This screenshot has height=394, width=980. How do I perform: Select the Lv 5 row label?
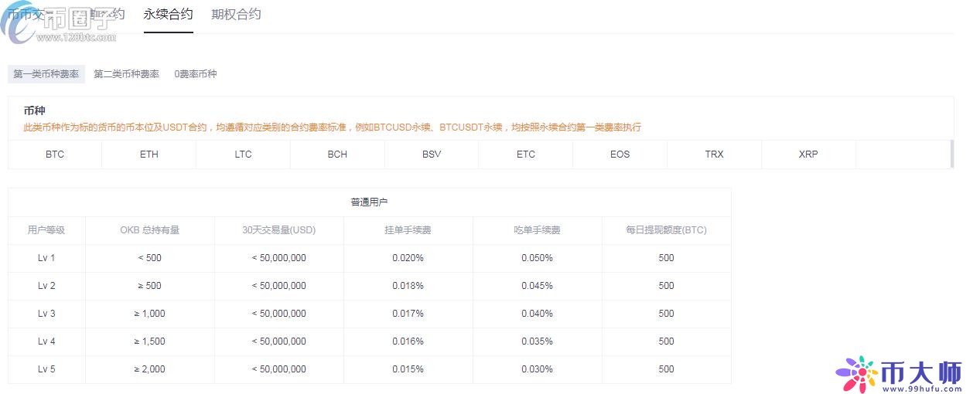click(x=46, y=369)
